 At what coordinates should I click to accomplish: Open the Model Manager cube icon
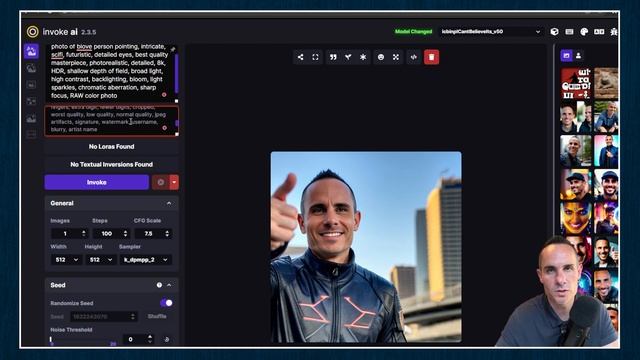tap(554, 32)
